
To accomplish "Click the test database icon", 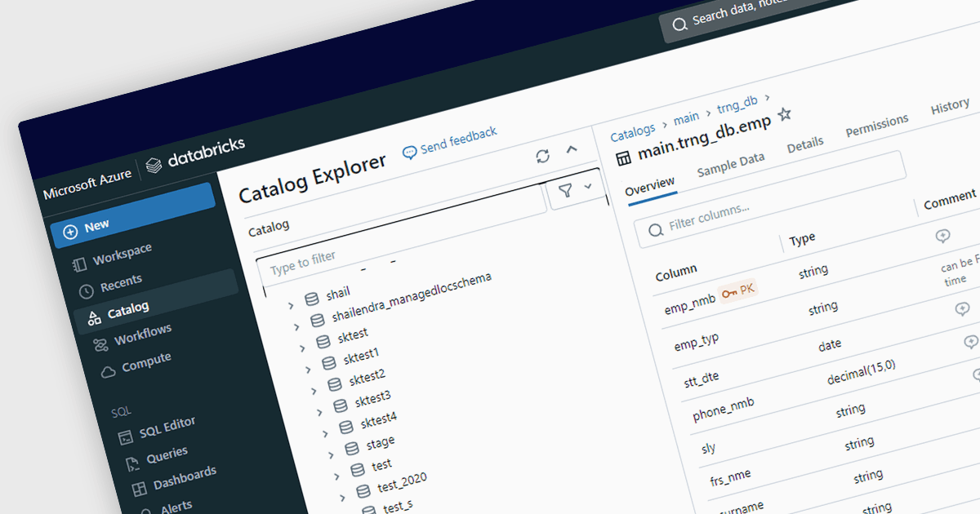I will tap(357, 470).
